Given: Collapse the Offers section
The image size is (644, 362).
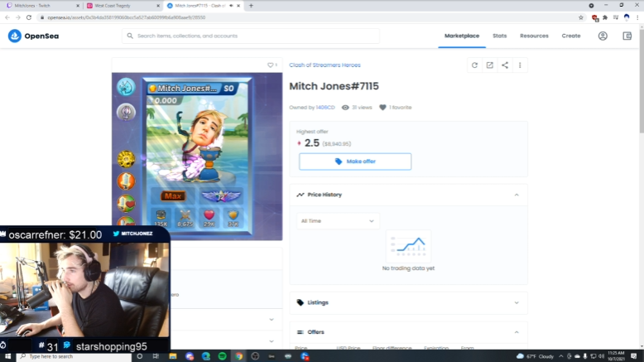Looking at the screenshot, I should coord(517,332).
